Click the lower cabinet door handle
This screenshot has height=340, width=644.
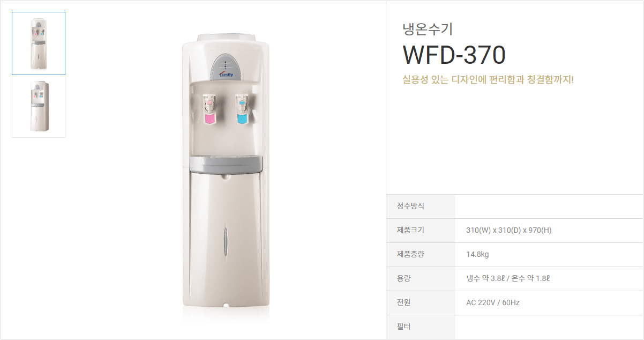(226, 242)
